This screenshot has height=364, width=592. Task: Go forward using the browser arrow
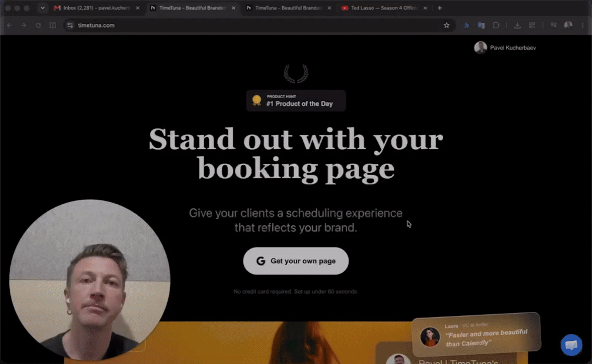pos(24,26)
